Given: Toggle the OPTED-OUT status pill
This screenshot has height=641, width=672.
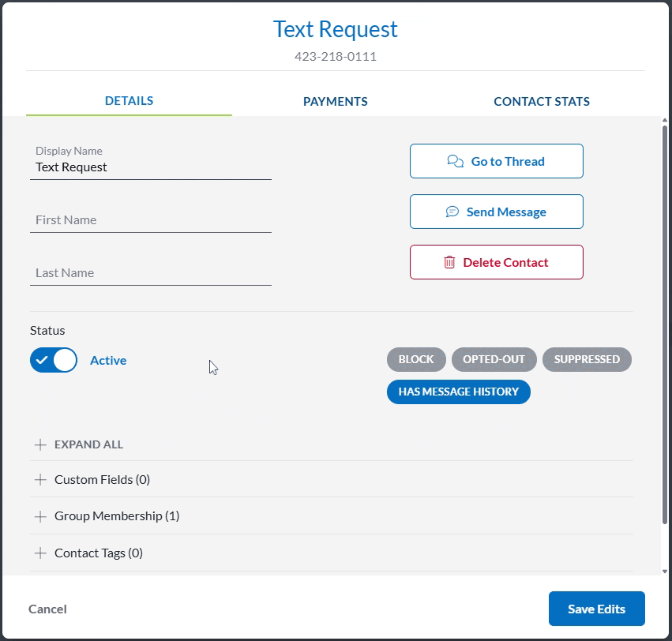Looking at the screenshot, I should coord(494,359).
